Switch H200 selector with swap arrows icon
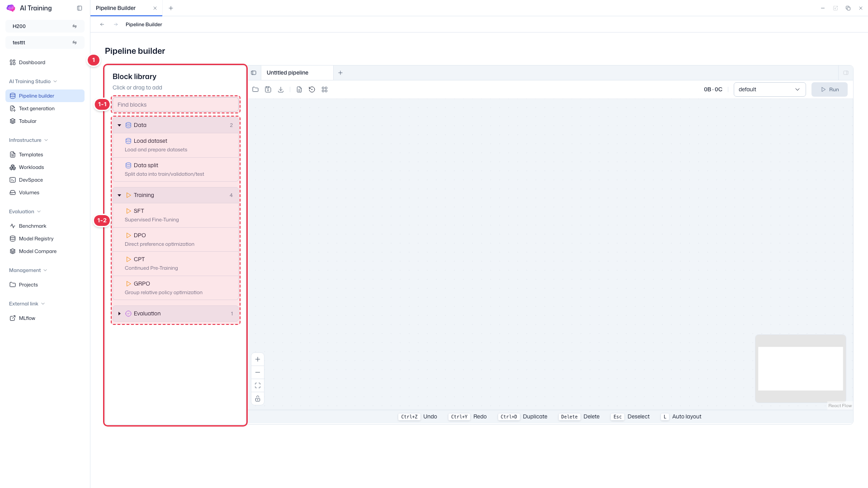 [x=75, y=26]
